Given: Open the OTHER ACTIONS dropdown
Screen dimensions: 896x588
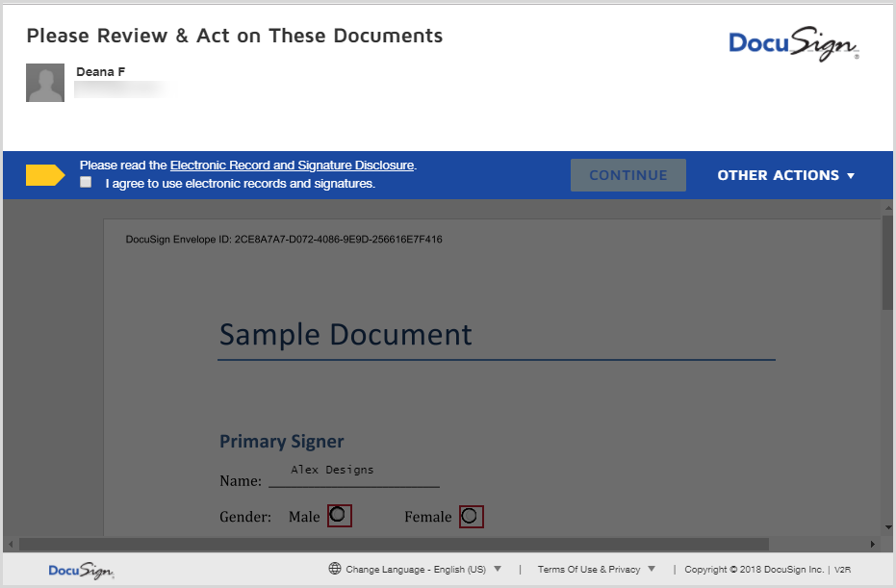Looking at the screenshot, I should [x=785, y=175].
